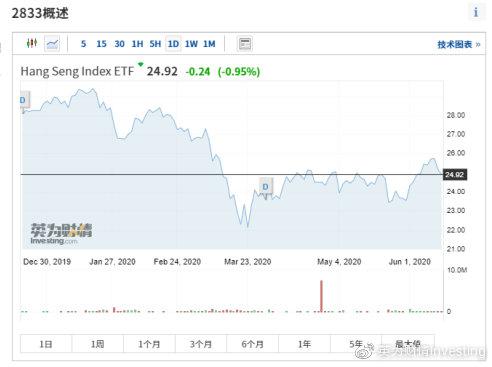This screenshot has height=367, width=492.
Task: Show the 1日 time range
Action: pyautogui.click(x=46, y=344)
